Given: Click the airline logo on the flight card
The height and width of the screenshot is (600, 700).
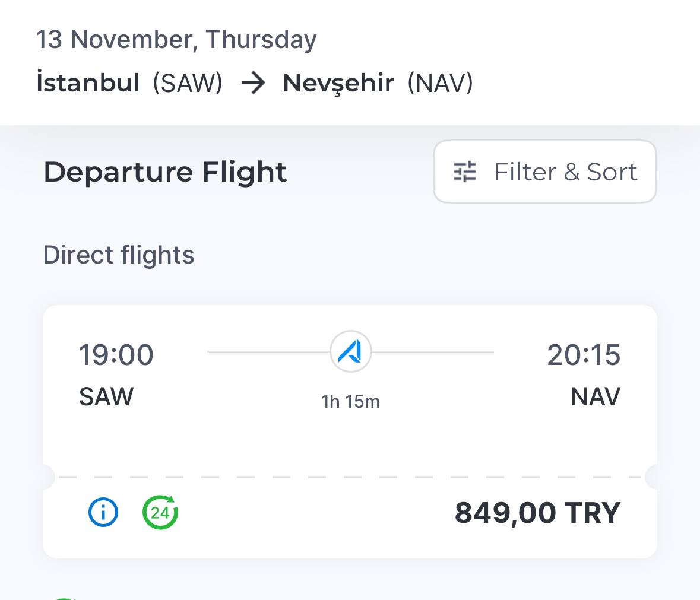Looking at the screenshot, I should (x=351, y=352).
